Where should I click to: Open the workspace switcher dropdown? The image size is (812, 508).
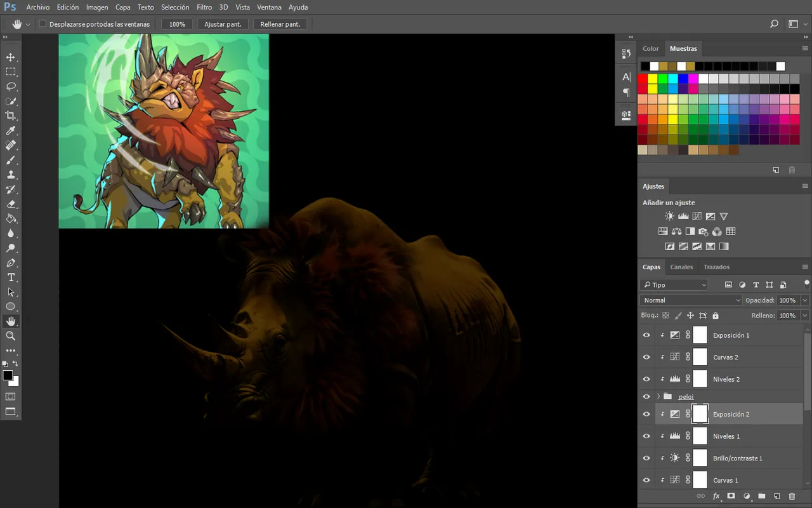coord(796,24)
